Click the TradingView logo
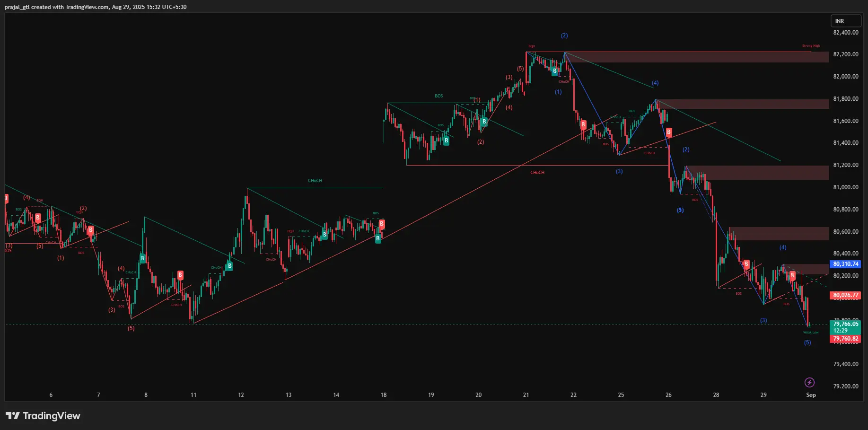 pos(43,416)
